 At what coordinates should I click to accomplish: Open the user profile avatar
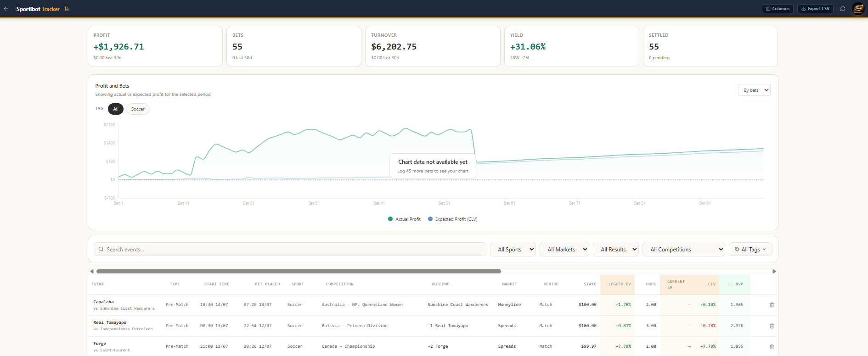(x=858, y=9)
